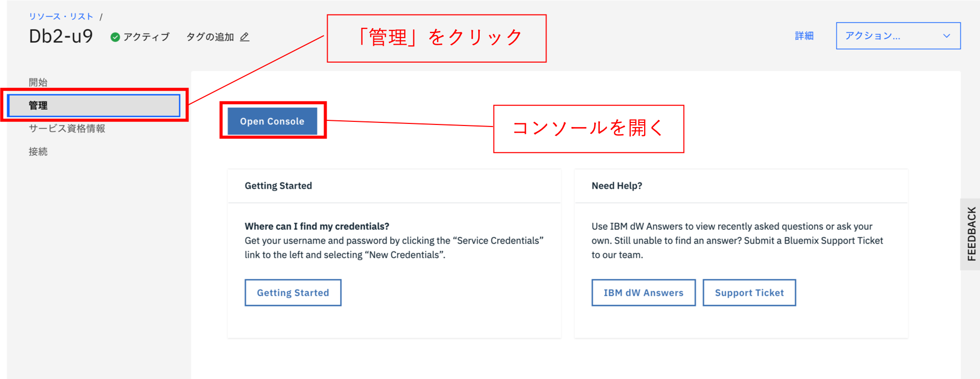
Task: Click the Support Ticket button
Action: pyautogui.click(x=749, y=292)
